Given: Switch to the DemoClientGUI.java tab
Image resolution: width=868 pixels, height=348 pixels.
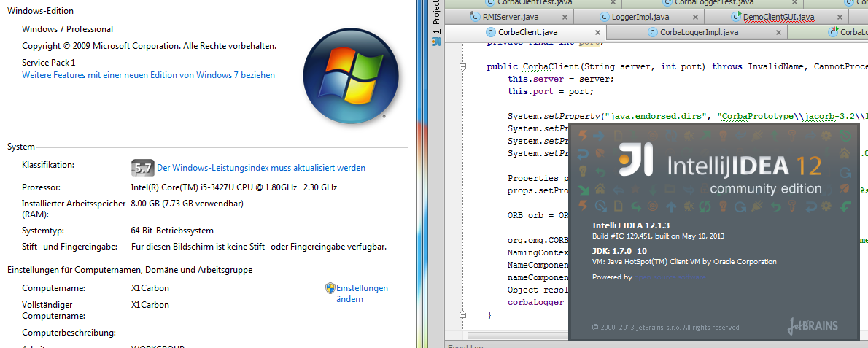Looking at the screenshot, I should click(x=778, y=17).
